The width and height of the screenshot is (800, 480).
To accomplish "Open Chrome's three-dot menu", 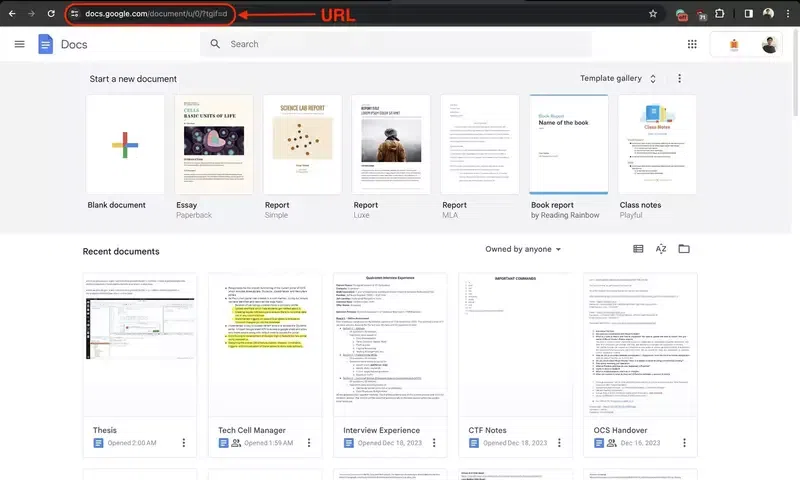I will (x=788, y=14).
